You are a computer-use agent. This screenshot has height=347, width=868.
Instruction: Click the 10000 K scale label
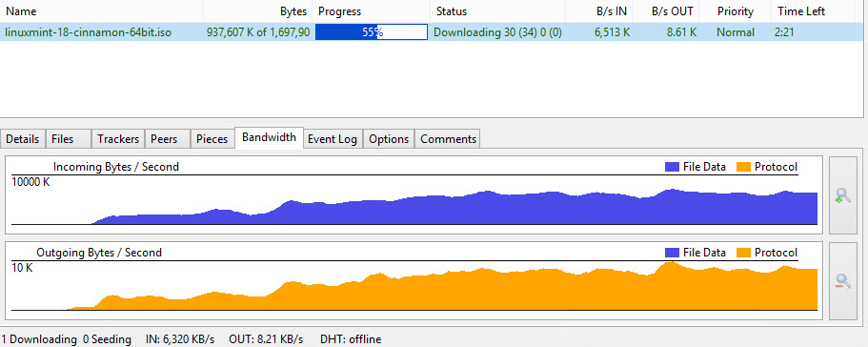[30, 182]
